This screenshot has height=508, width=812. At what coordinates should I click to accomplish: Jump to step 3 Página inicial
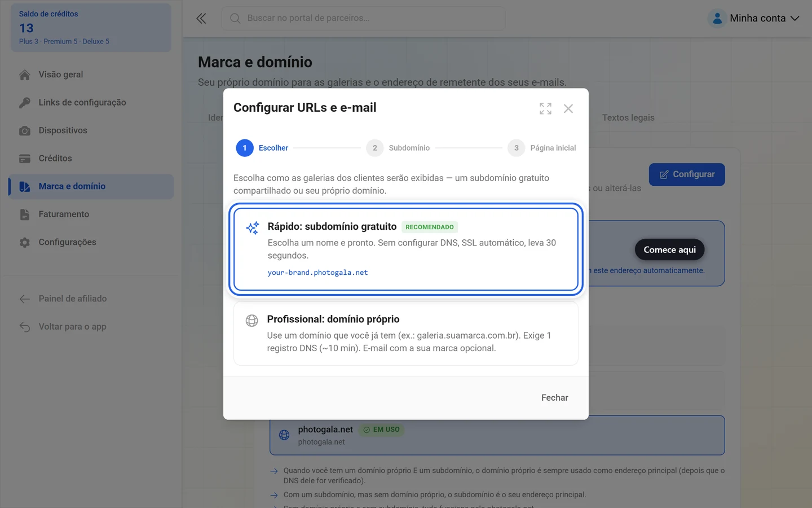542,148
